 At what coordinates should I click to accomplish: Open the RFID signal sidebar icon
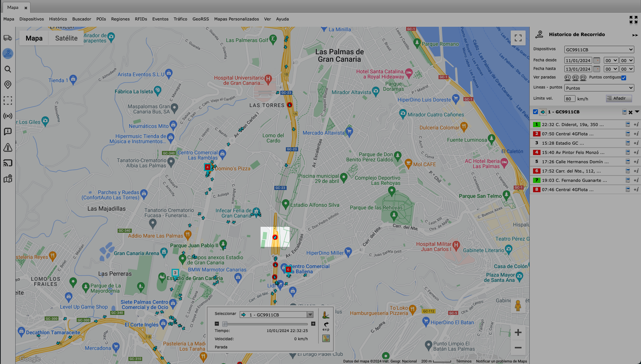tap(8, 116)
